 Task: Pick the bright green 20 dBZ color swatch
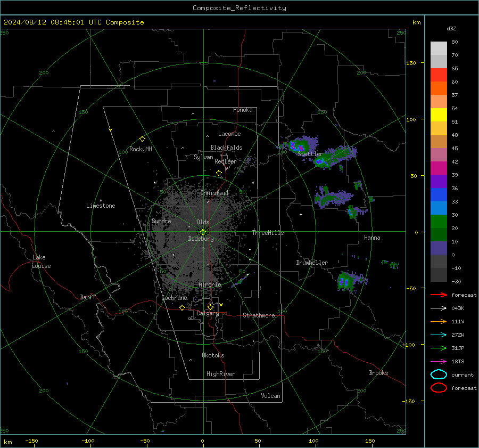[439, 222]
